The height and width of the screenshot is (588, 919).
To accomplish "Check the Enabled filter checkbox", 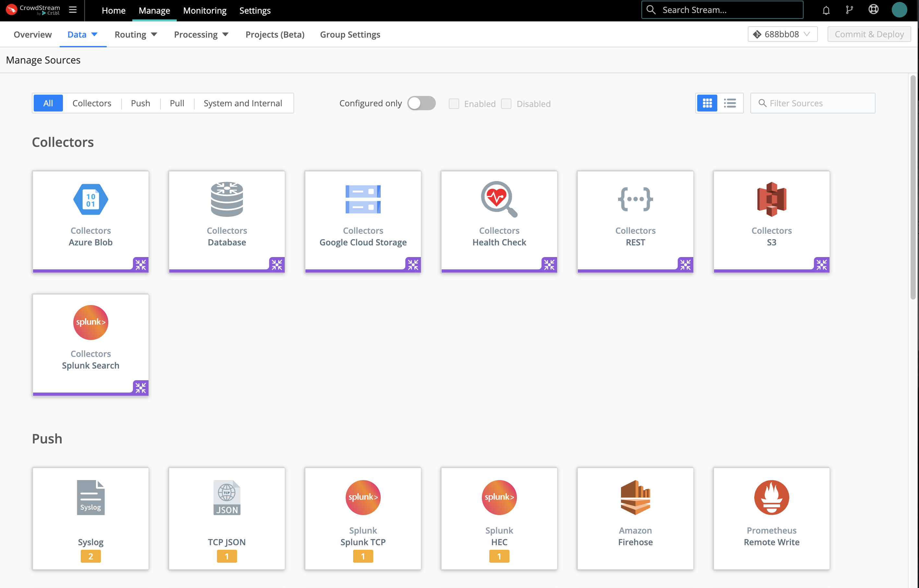I will coord(454,103).
